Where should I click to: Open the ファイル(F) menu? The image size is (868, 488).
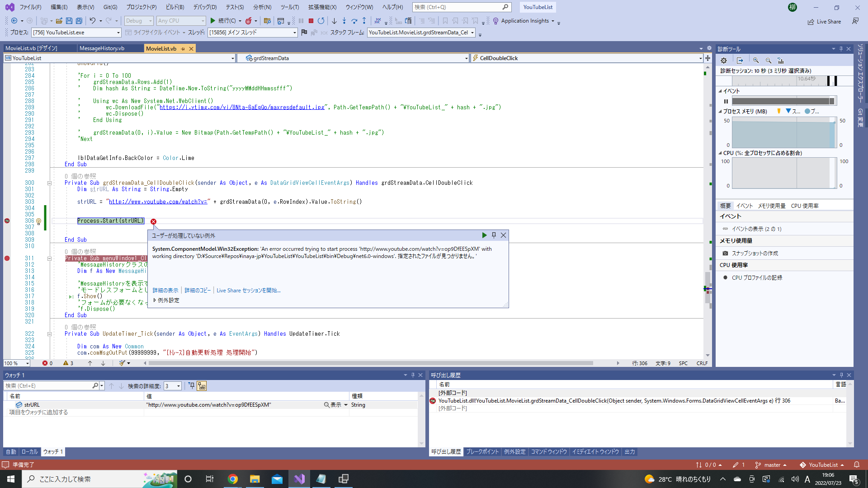click(x=30, y=7)
